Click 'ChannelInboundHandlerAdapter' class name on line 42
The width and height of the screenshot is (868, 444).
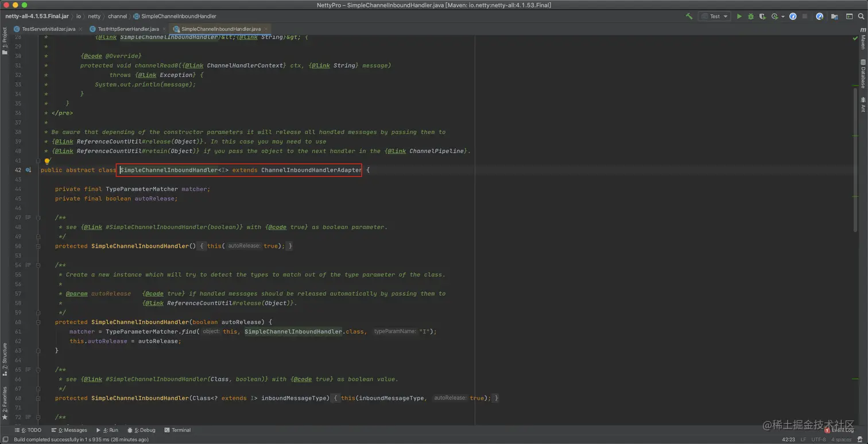pos(311,170)
